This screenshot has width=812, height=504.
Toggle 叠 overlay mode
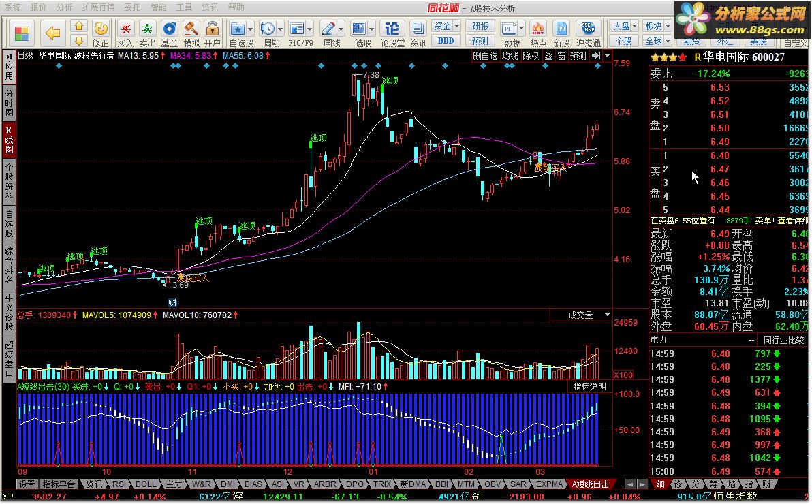548,56
